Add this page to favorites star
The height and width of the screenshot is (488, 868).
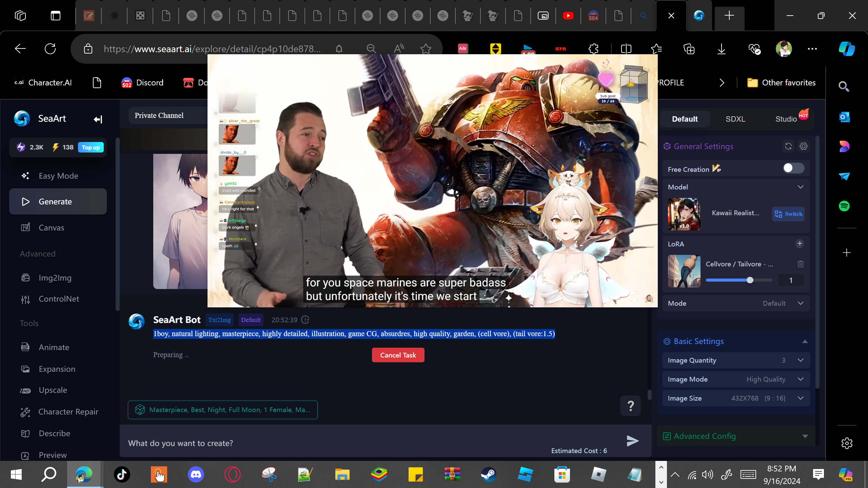tap(426, 49)
